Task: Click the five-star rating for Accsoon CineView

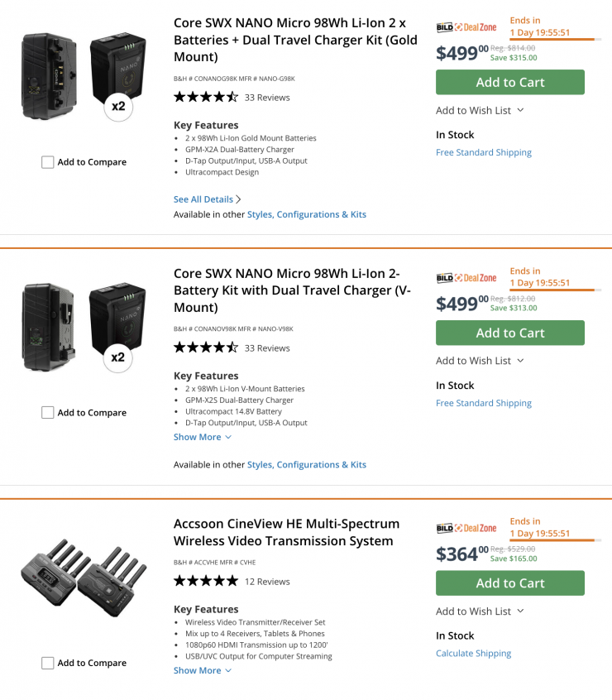Action: click(x=205, y=581)
